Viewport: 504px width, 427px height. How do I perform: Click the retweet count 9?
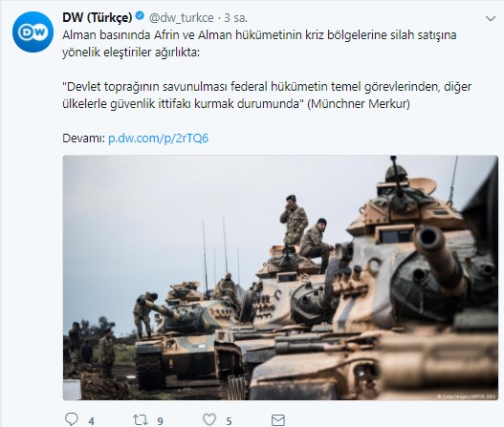(160, 421)
